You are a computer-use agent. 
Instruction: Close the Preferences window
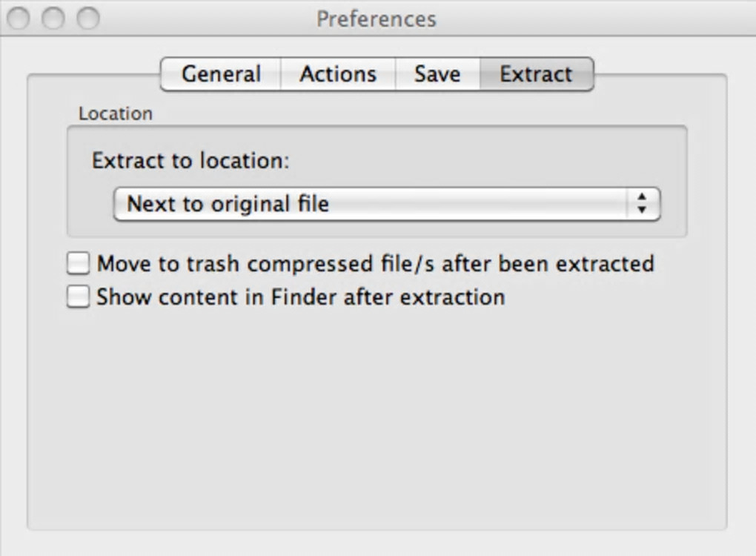point(18,19)
